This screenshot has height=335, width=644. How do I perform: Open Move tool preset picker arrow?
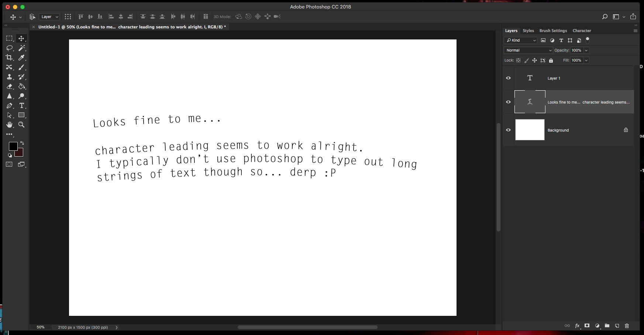(20, 17)
